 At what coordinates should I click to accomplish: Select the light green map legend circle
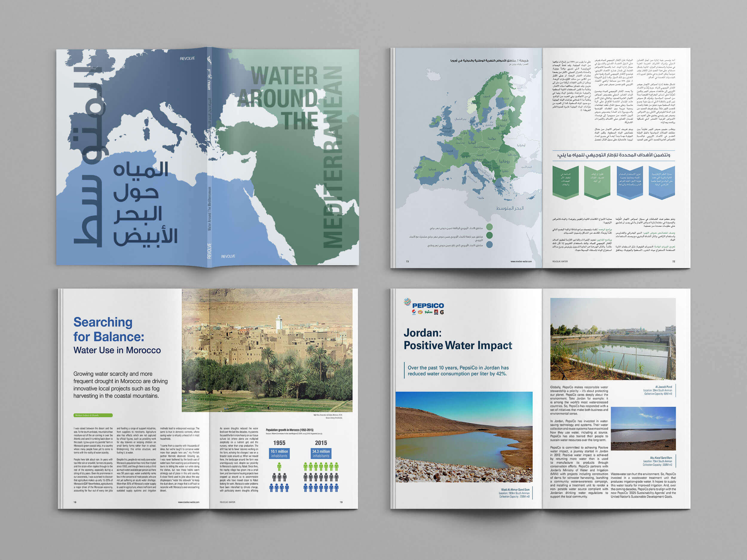pyautogui.click(x=489, y=227)
